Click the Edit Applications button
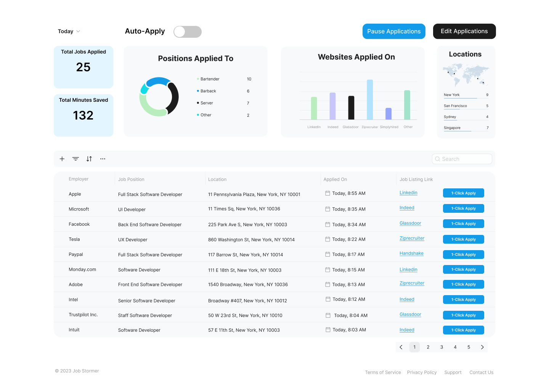This screenshot has width=549, height=392. coord(464,31)
